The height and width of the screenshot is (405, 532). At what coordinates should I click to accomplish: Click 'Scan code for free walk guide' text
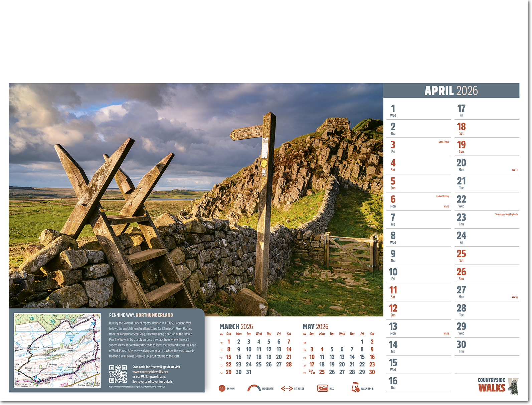tap(151, 367)
